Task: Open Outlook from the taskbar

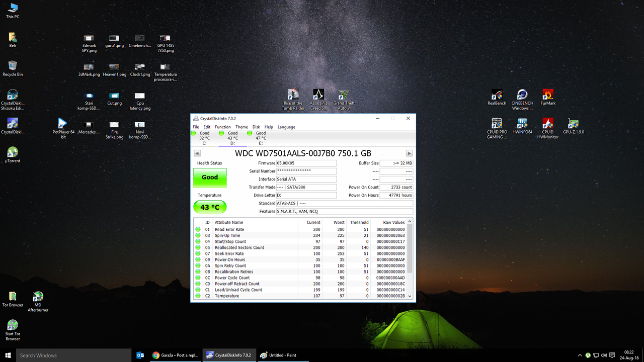Action: [x=140, y=355]
